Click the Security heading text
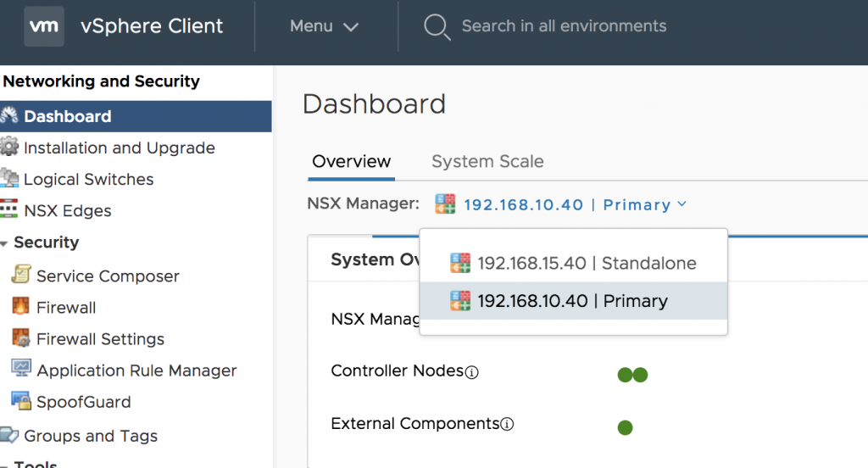Screen dimensions: 868x468 tap(47, 242)
